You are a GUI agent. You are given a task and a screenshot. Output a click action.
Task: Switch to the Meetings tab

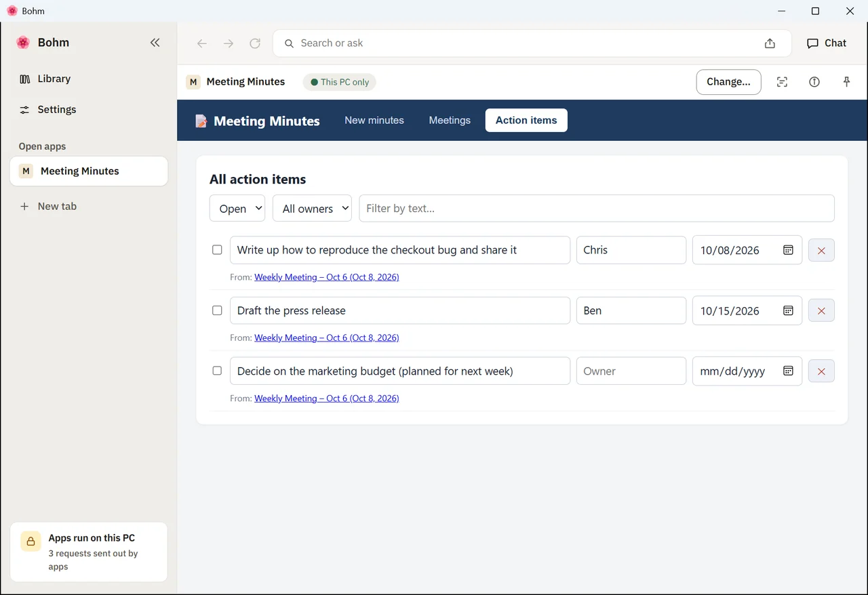click(x=450, y=121)
